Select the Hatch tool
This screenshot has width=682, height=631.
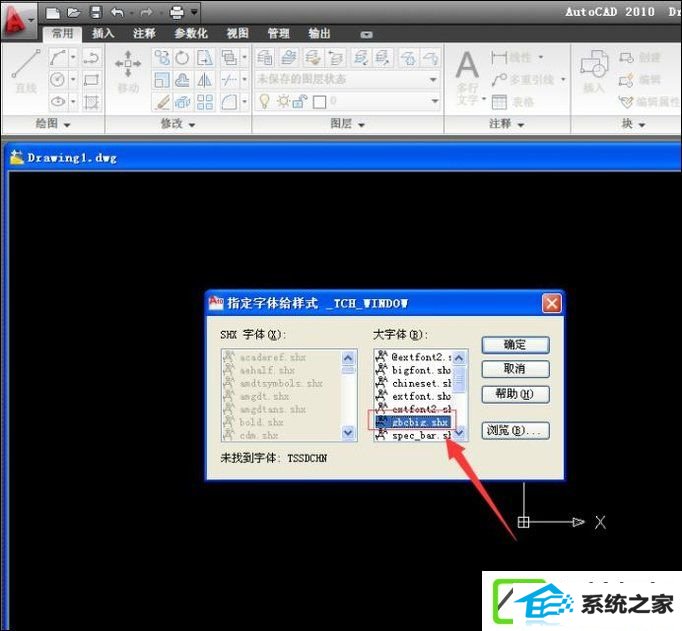click(x=91, y=102)
